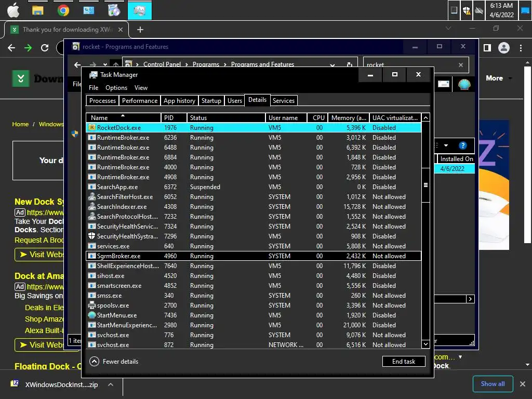This screenshot has height=399, width=532.
Task: Launch Chrome from the taskbar
Action: [63, 10]
